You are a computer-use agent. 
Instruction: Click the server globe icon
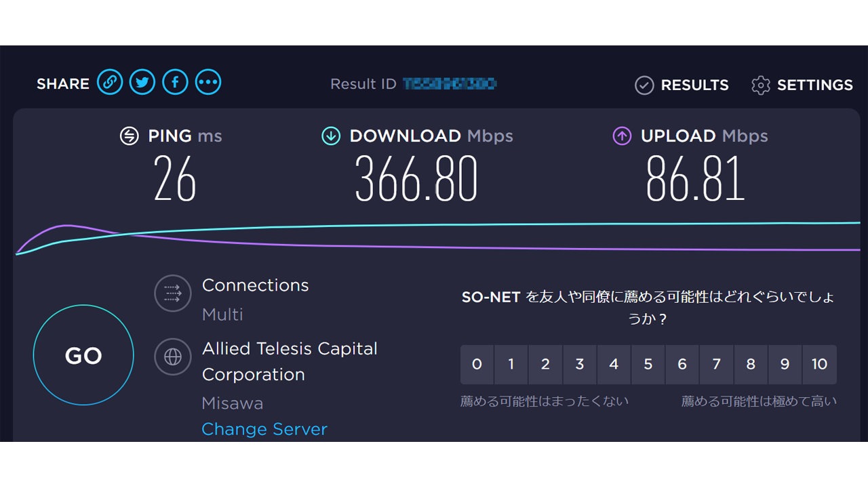tap(172, 357)
